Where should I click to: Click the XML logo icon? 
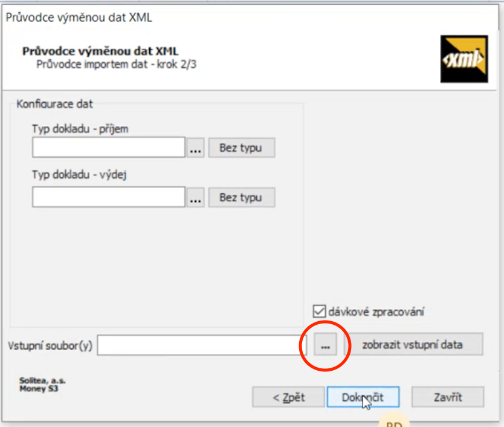pos(464,59)
